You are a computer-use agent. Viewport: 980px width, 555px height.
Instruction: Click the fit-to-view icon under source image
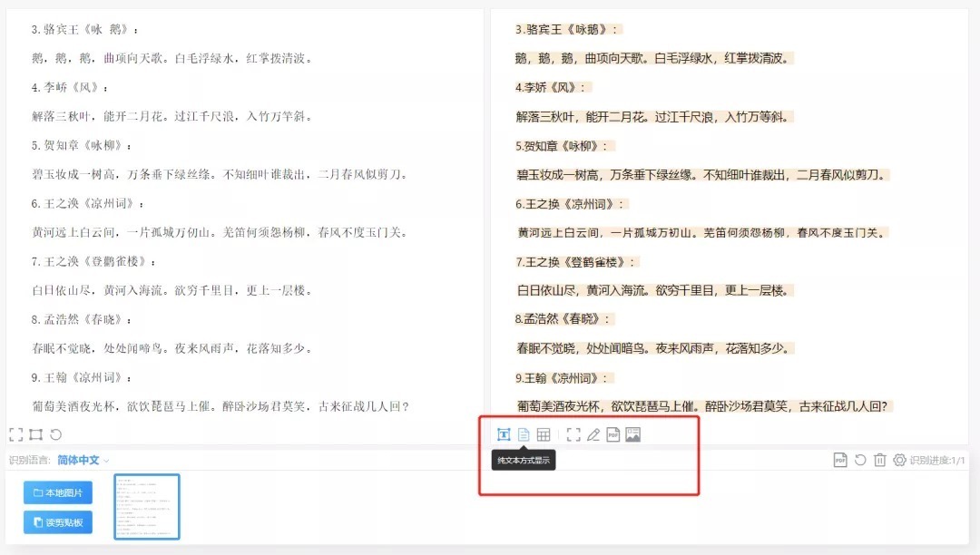16,434
